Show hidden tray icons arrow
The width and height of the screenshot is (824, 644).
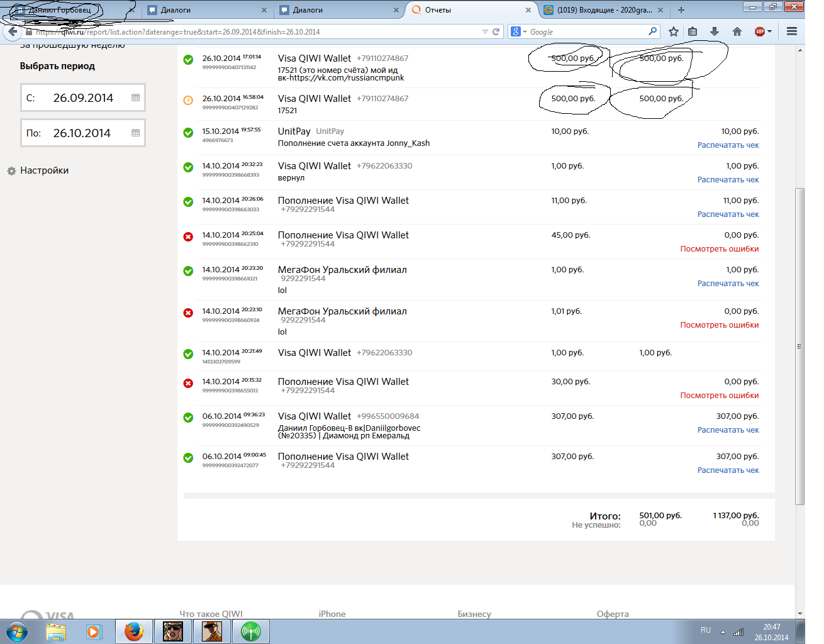tap(723, 632)
